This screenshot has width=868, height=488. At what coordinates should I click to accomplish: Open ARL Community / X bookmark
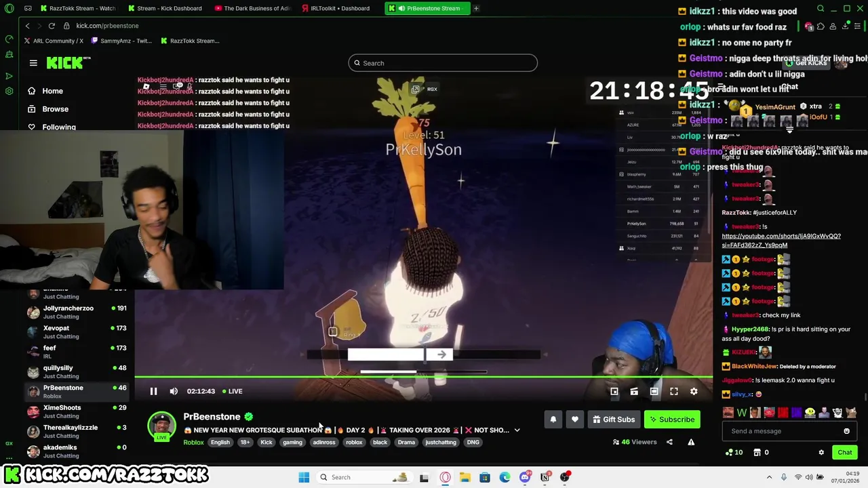coord(54,41)
